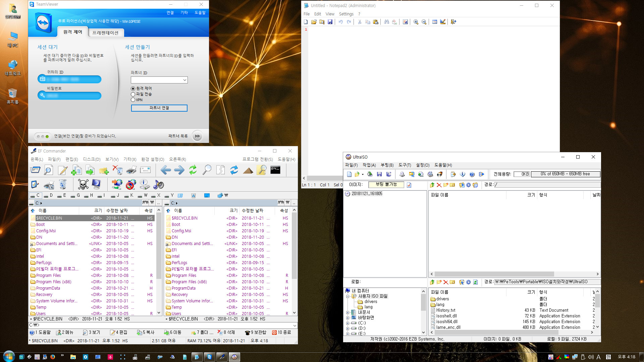
Task: Click the UltraISO new blank document icon
Action: 349,174
